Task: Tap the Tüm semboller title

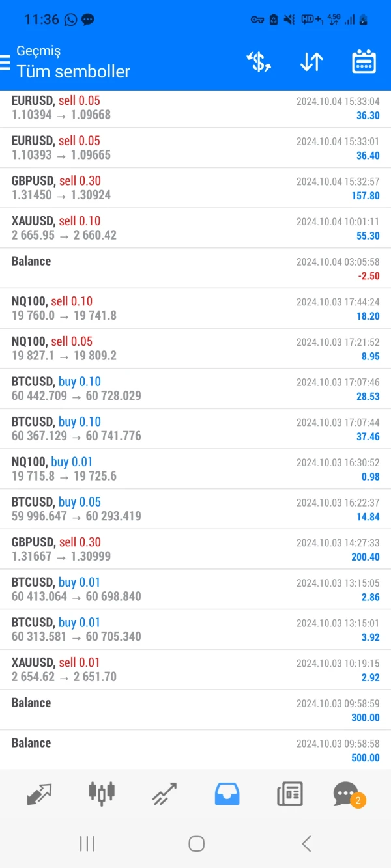Action: (x=74, y=72)
